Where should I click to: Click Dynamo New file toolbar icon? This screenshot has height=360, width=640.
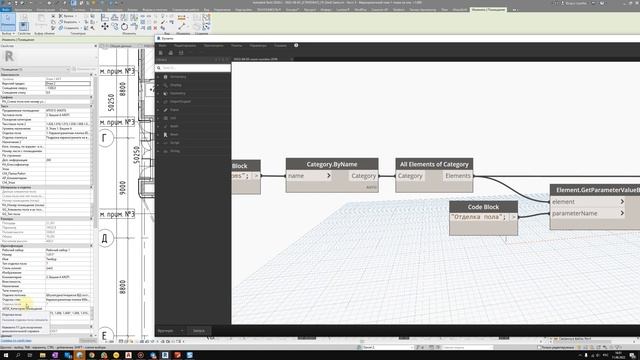click(160, 53)
